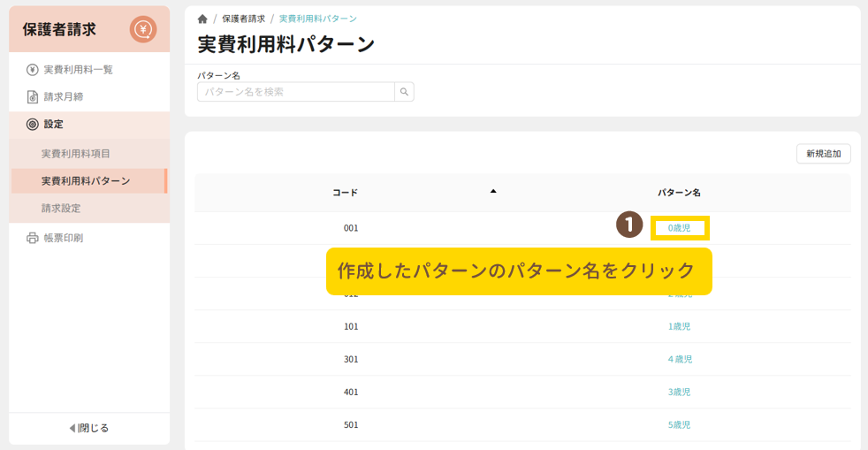Open 実費利用料項目 submenu item

76,154
